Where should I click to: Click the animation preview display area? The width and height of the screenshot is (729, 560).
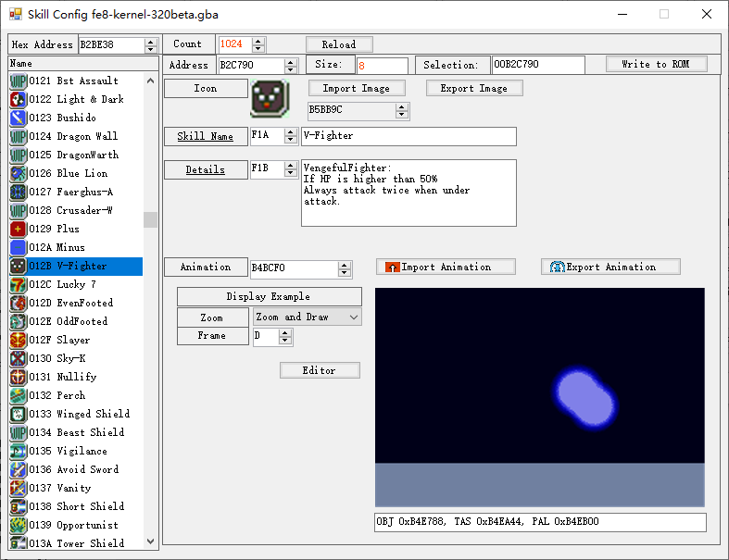tap(540, 397)
